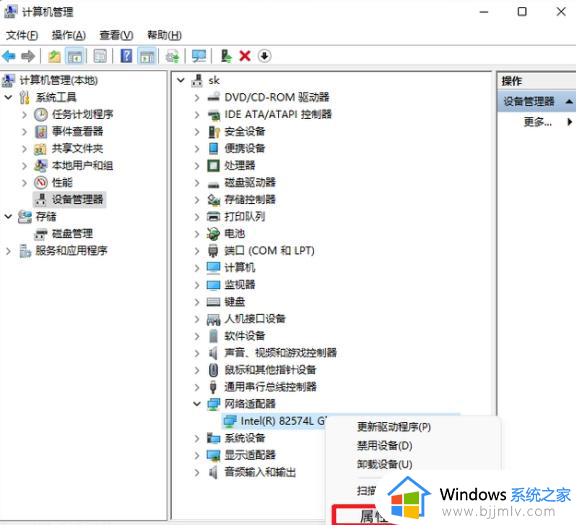This screenshot has width=576, height=525.
Task: Select 通用串行总线控制器 category
Action: click(270, 387)
